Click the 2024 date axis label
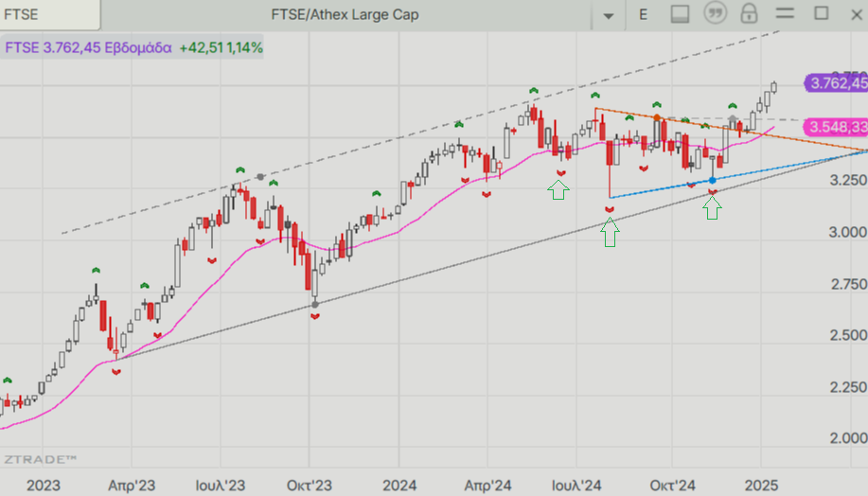 (399, 486)
